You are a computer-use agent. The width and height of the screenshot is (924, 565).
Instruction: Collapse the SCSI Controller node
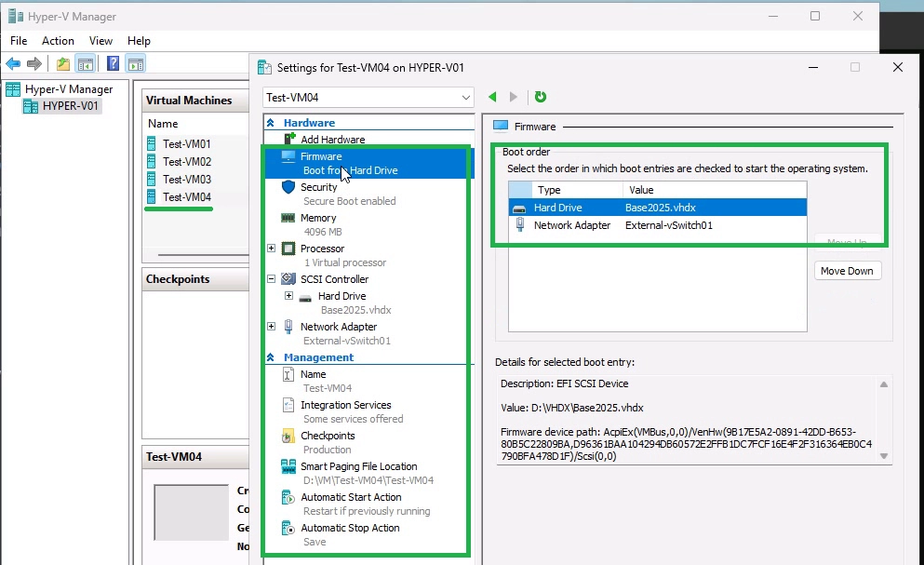pos(271,279)
